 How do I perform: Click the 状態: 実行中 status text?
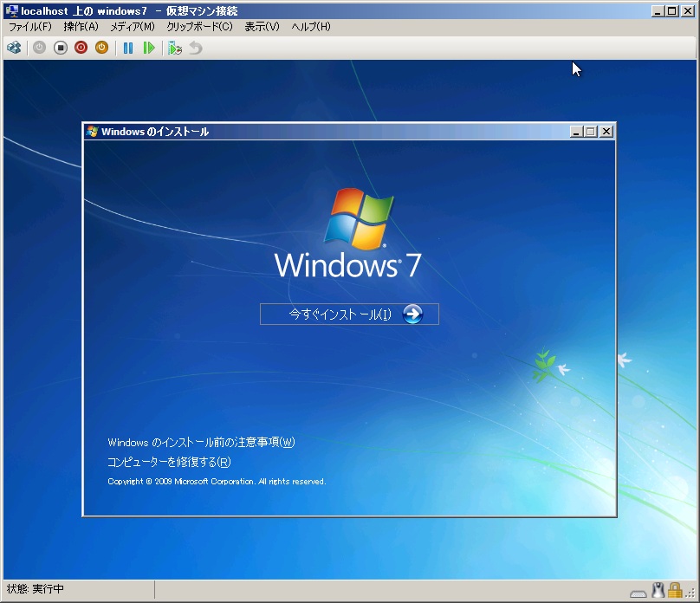[36, 589]
